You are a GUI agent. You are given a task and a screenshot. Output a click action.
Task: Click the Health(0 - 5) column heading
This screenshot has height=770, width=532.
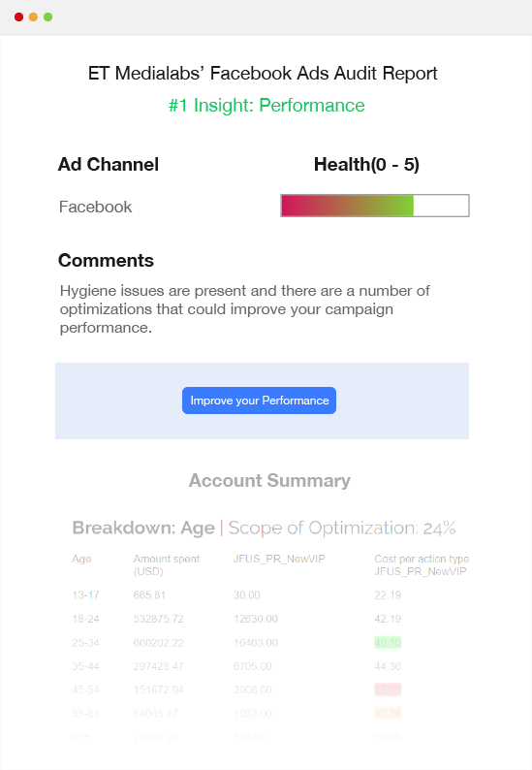366,165
